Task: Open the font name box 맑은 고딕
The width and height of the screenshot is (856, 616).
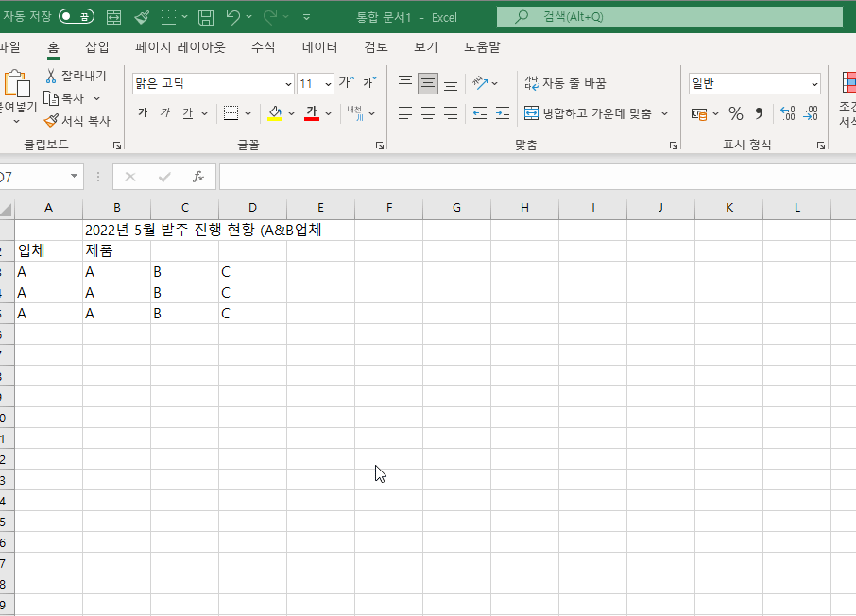Action: pyautogui.click(x=213, y=83)
